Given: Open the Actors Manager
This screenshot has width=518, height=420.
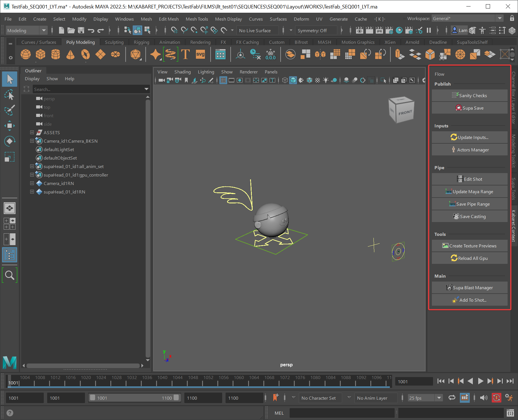Looking at the screenshot, I should [x=469, y=150].
